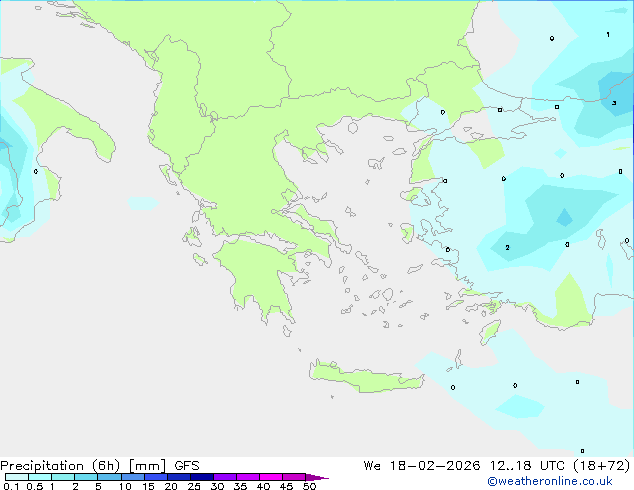
Task: Click the precipitation value '3' on the map
Action: pyautogui.click(x=614, y=103)
